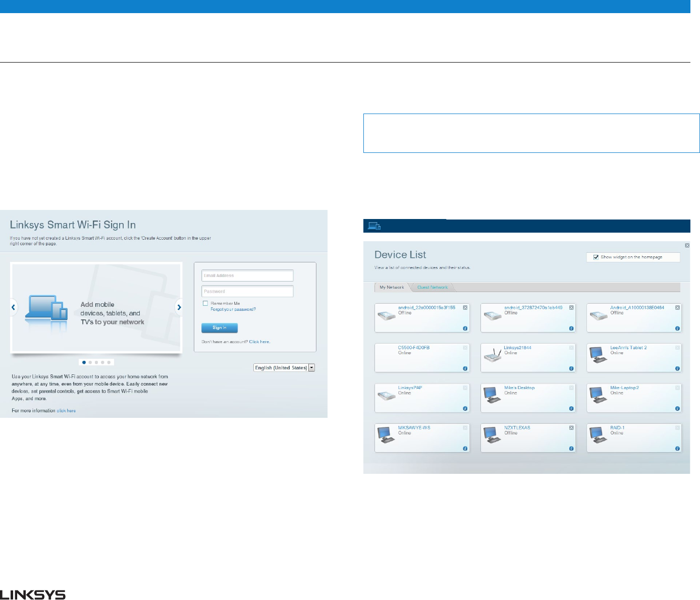The height and width of the screenshot is (600, 700).
Task: Open the Device List header icon
Action: pos(374,226)
